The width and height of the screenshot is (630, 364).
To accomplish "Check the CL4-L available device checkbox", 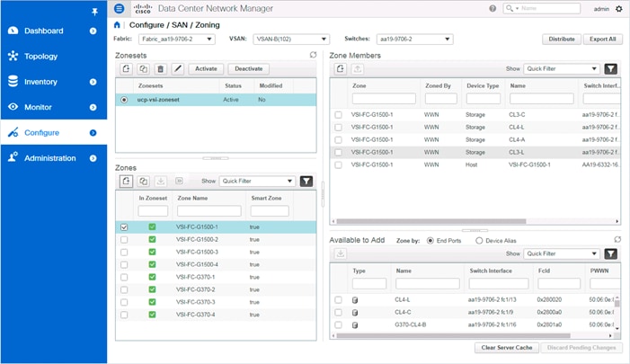I will [x=338, y=299].
